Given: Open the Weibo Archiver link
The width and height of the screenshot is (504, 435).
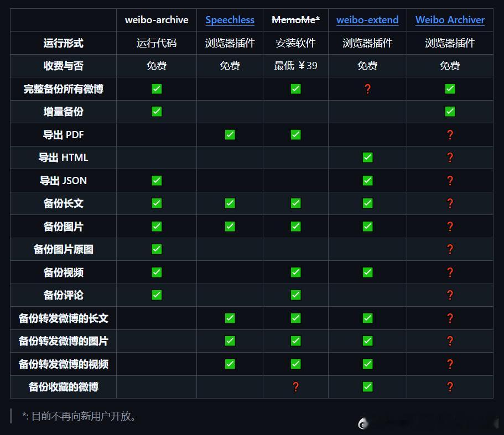Looking at the screenshot, I should [450, 20].
